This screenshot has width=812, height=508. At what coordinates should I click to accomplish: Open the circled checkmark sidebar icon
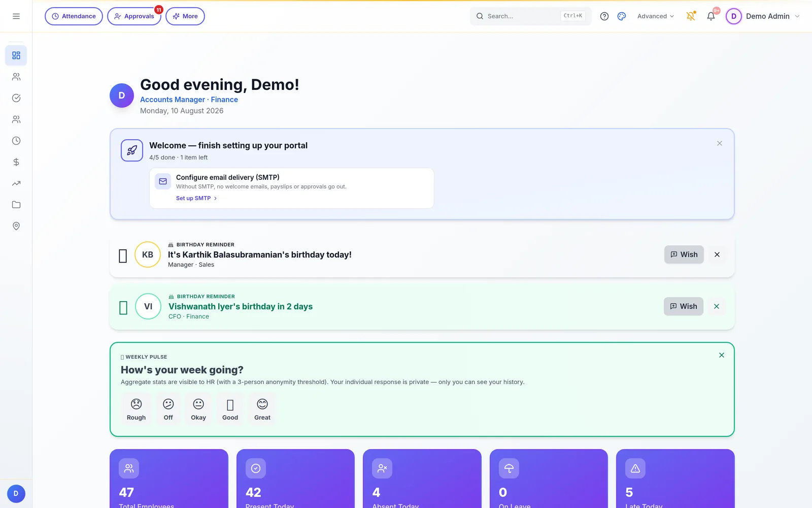(x=16, y=98)
